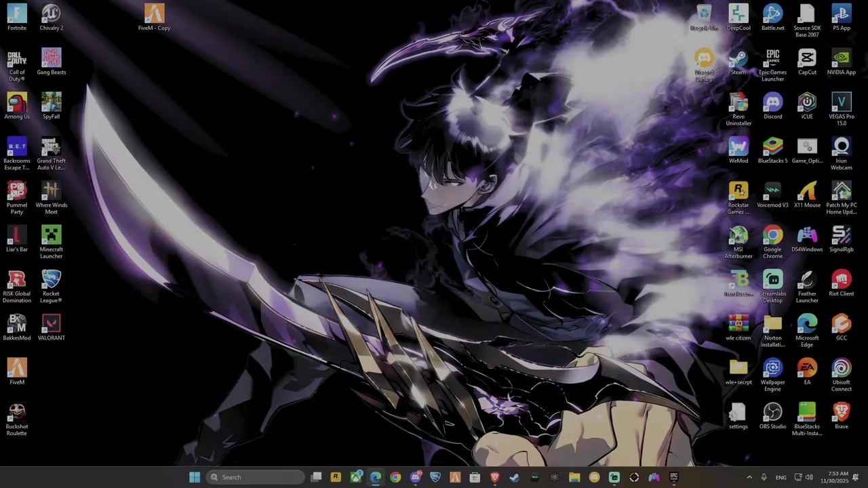Open Google Chrome desktop shortcut

pyautogui.click(x=773, y=242)
